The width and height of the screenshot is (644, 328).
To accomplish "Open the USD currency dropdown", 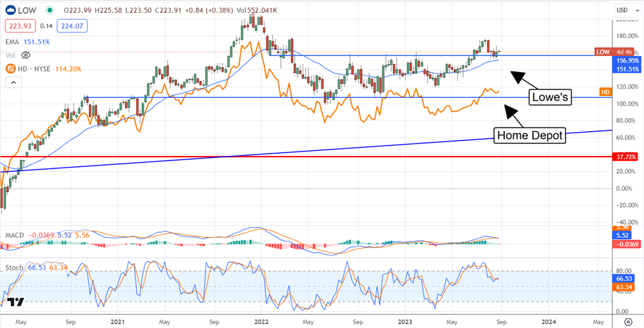I will [x=623, y=10].
